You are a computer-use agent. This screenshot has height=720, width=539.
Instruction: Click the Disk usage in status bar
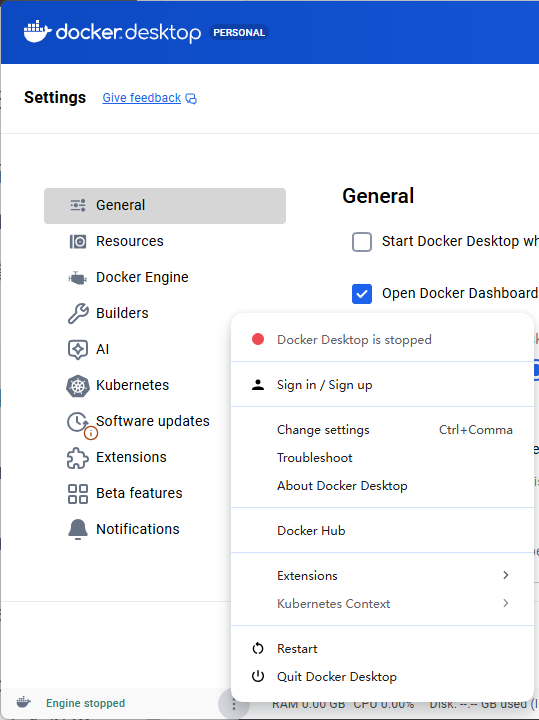pos(484,704)
